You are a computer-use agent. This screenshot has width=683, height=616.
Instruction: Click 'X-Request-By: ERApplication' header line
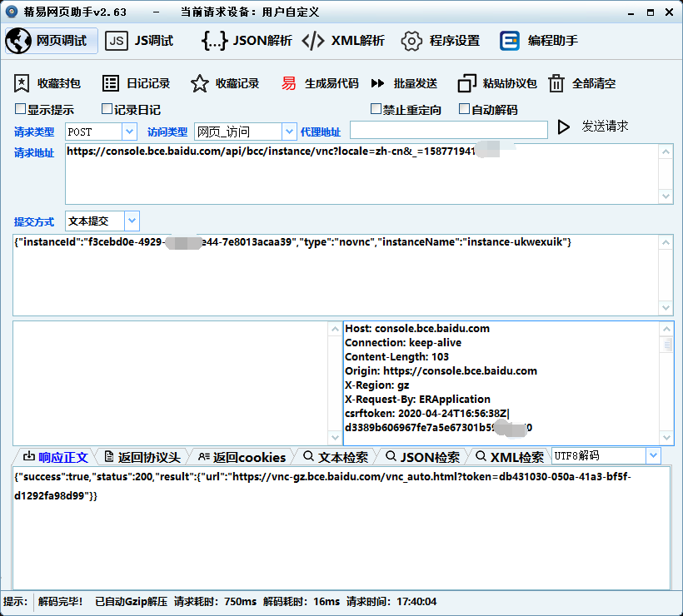pyautogui.click(x=418, y=400)
